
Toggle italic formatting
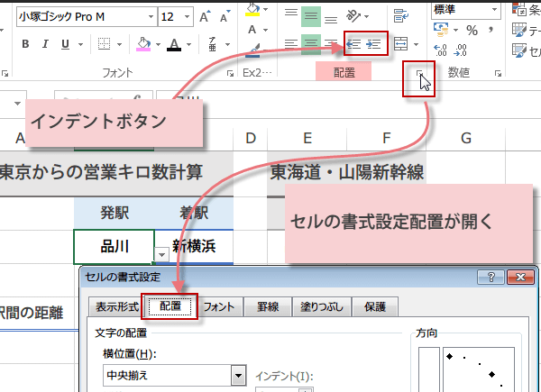tap(45, 44)
